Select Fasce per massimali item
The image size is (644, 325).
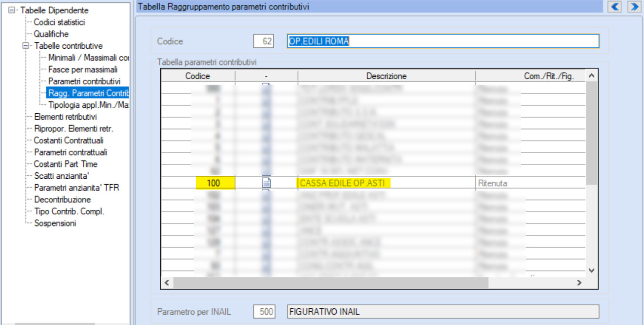point(83,69)
